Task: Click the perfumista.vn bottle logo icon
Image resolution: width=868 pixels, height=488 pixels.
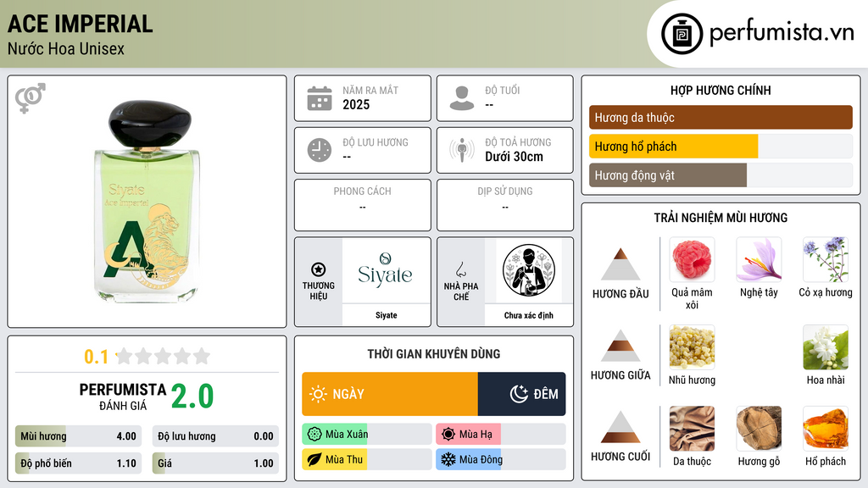Action: (682, 34)
